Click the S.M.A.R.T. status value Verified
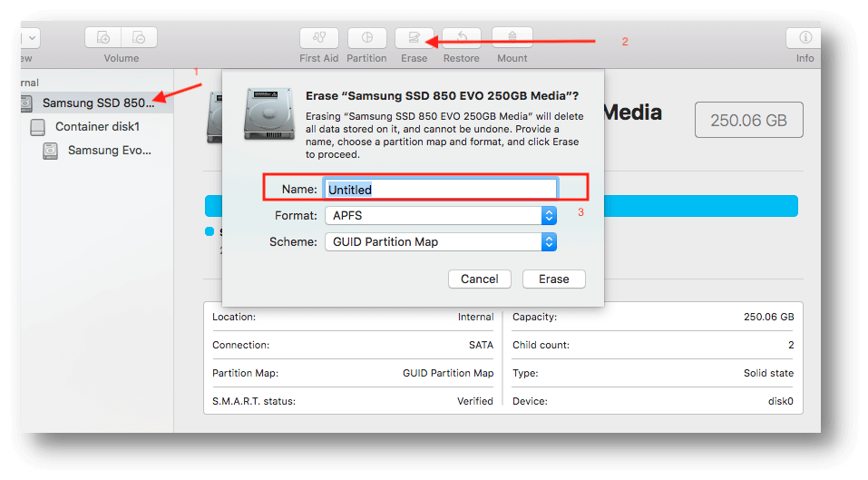Screen dimensions: 868x480 point(475,401)
